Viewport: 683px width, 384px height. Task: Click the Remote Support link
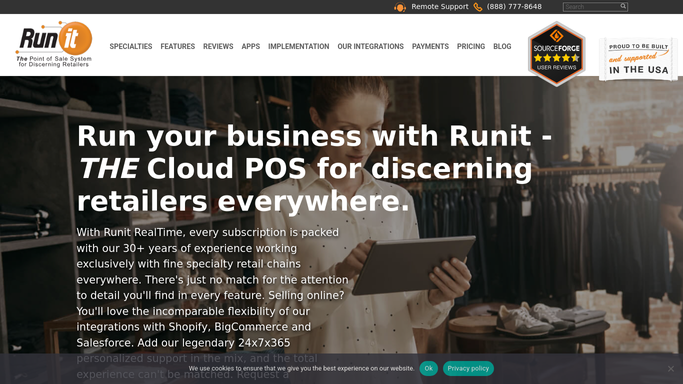pyautogui.click(x=440, y=7)
